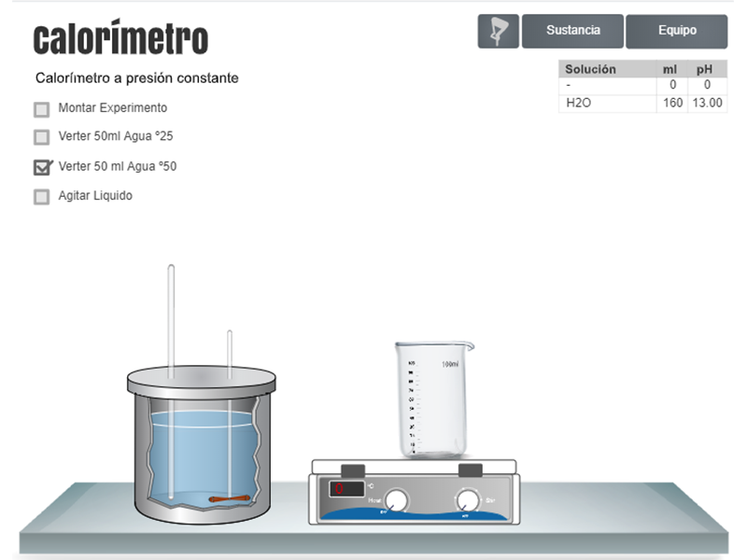Click the Solución column header
This screenshot has height=560, width=747.
pyautogui.click(x=591, y=69)
